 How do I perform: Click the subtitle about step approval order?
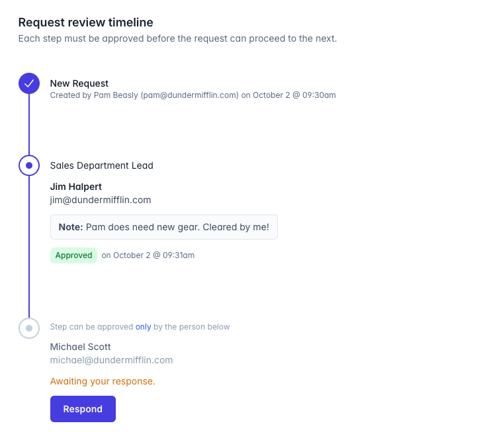(x=177, y=38)
